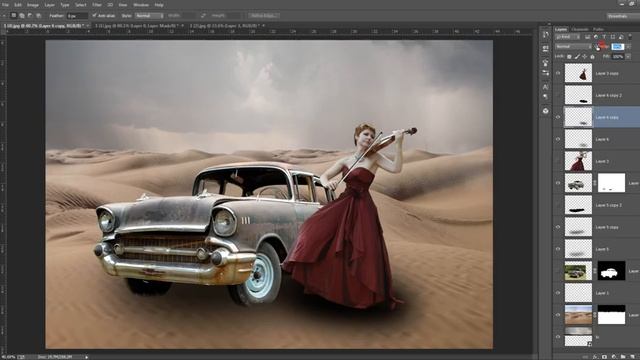The width and height of the screenshot is (640, 360).
Task: Hide the Layer 5 layer
Action: click(x=558, y=249)
